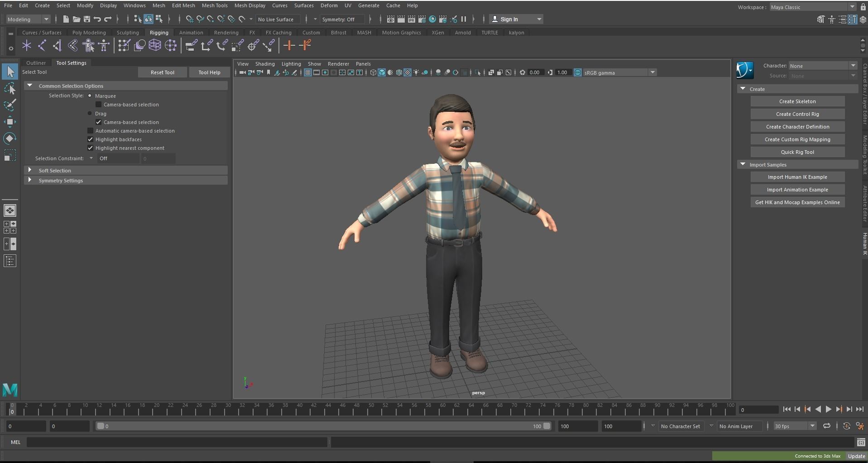Click the orange Set Key plus icon

[289, 45]
